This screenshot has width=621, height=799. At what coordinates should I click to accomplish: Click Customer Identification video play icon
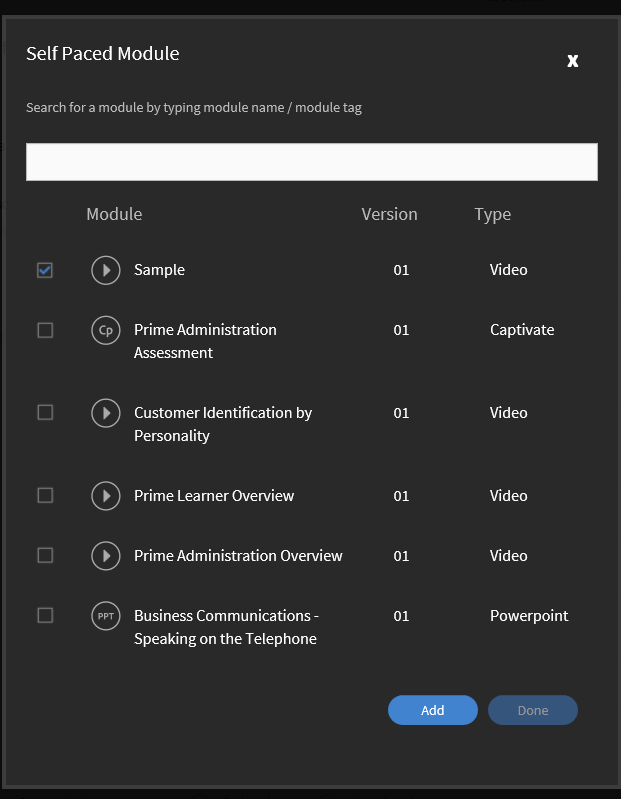click(106, 413)
